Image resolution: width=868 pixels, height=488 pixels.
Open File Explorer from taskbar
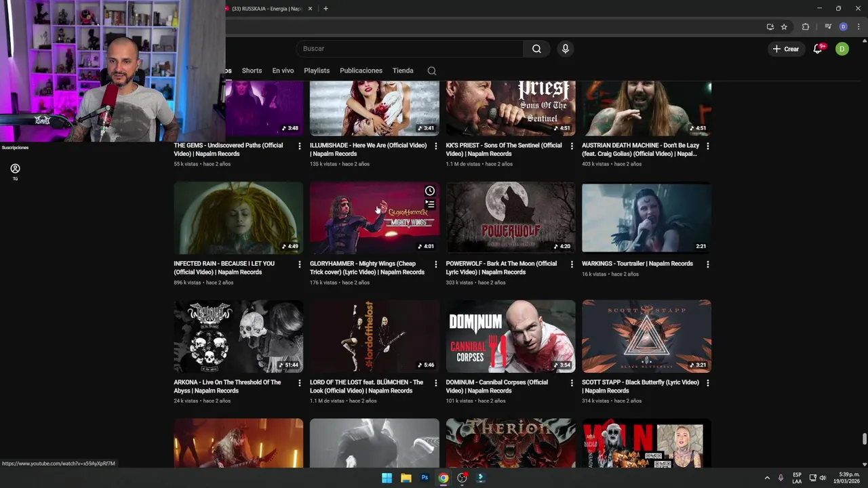406,478
